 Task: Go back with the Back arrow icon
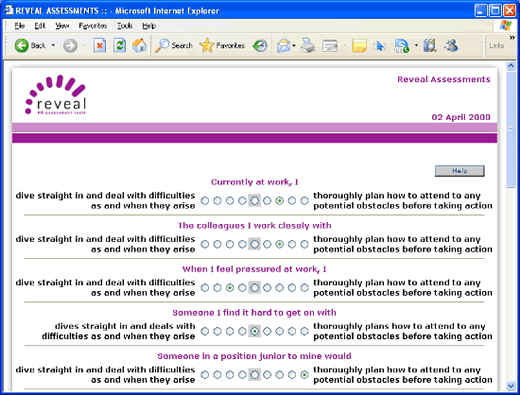(x=22, y=45)
